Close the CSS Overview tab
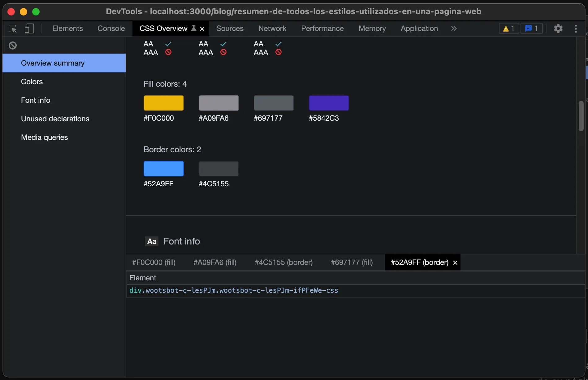 click(202, 28)
